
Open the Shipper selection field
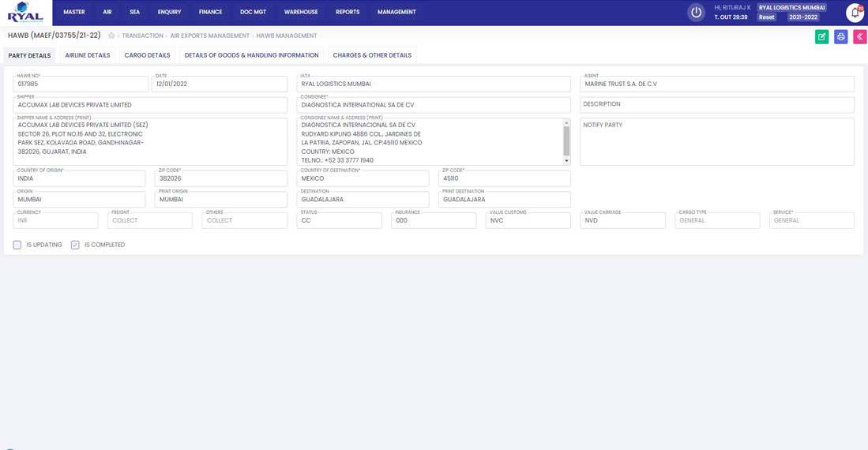click(150, 105)
